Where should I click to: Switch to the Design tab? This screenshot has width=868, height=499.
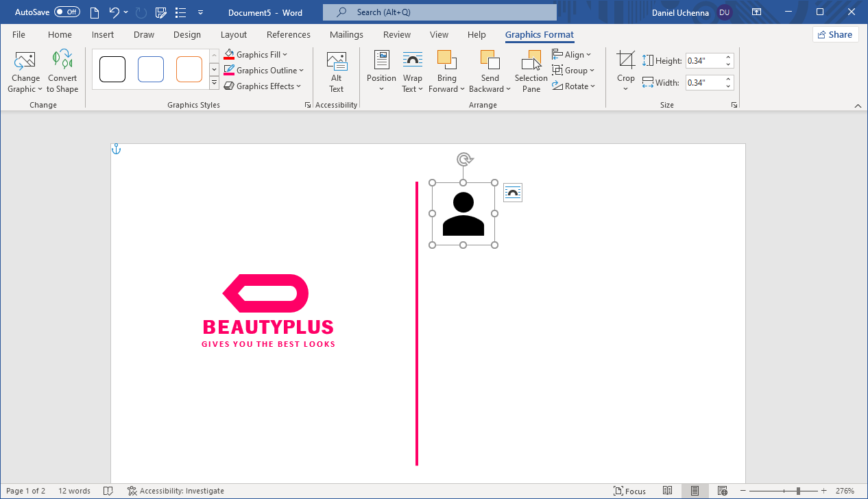187,34
